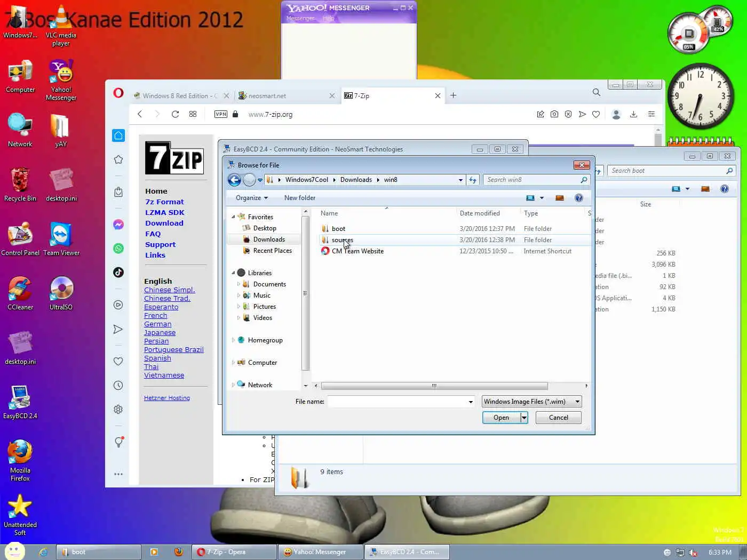
Task: Click the navigation pane vertical scrollbar
Action: 305,293
